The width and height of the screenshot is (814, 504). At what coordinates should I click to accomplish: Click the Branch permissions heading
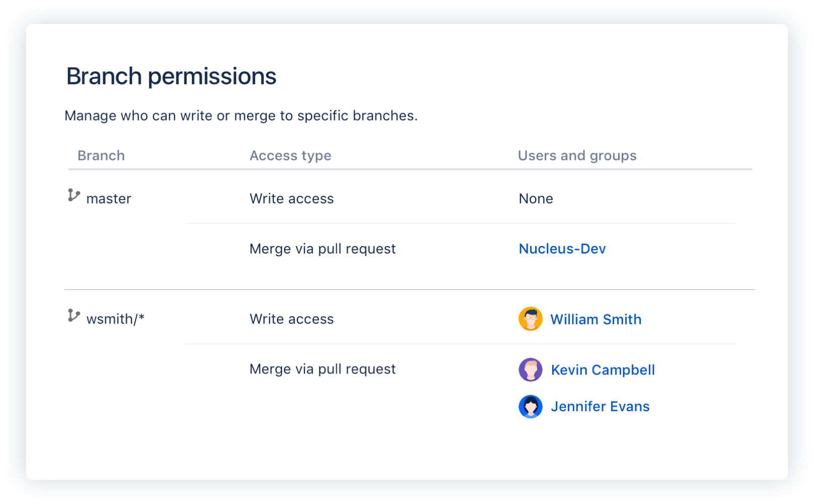pos(172,76)
